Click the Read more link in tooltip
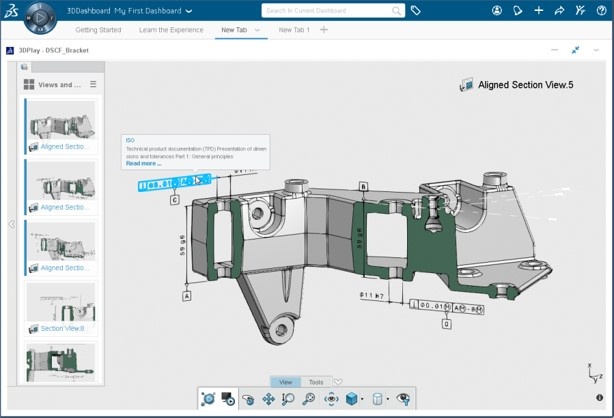 (143, 163)
